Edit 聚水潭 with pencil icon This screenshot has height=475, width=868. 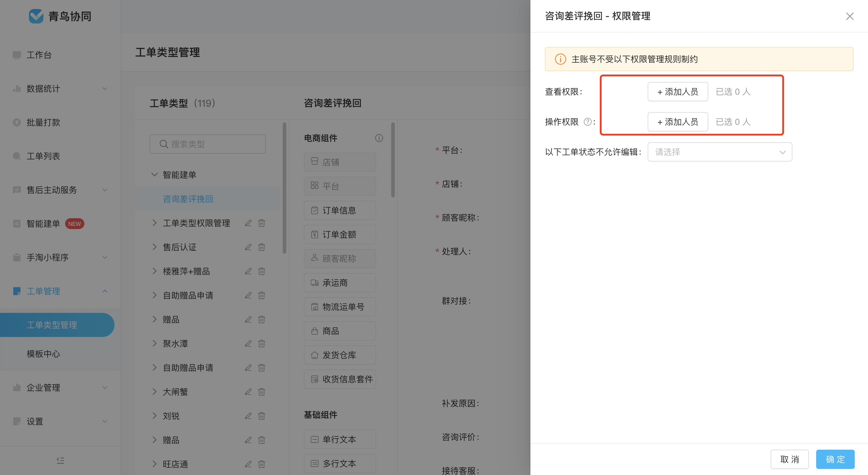[248, 344]
